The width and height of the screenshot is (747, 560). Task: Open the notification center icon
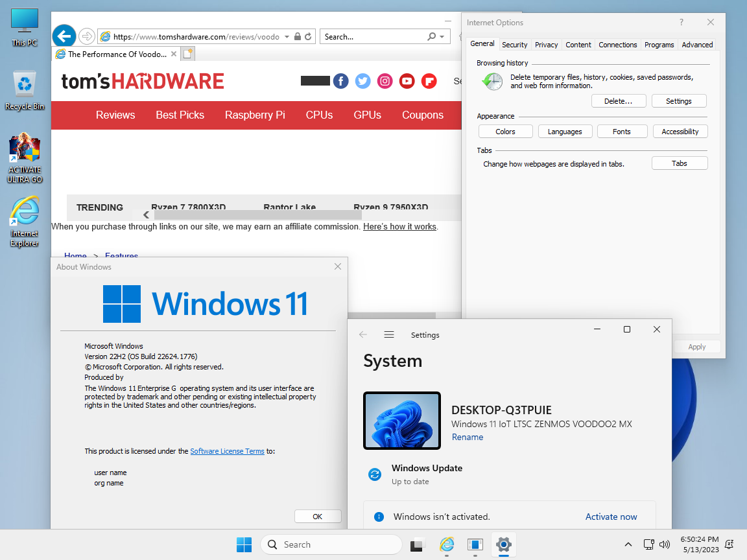pos(729,544)
